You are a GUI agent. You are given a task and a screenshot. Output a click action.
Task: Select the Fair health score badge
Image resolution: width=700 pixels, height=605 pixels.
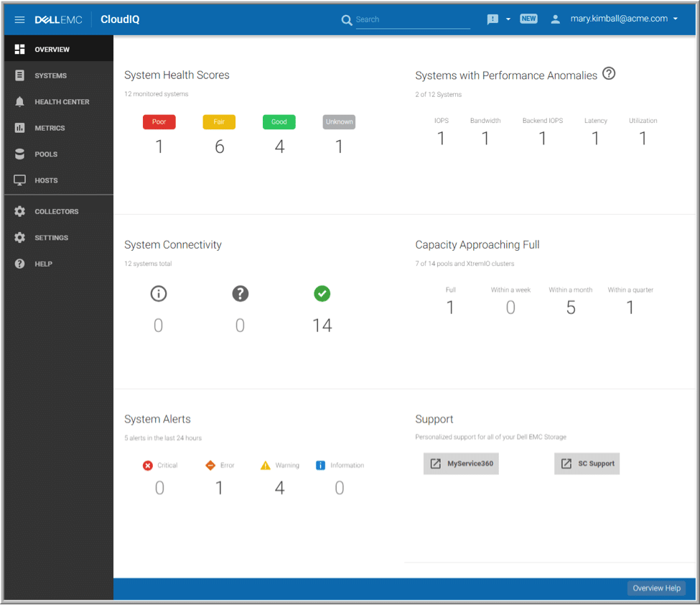pyautogui.click(x=219, y=121)
